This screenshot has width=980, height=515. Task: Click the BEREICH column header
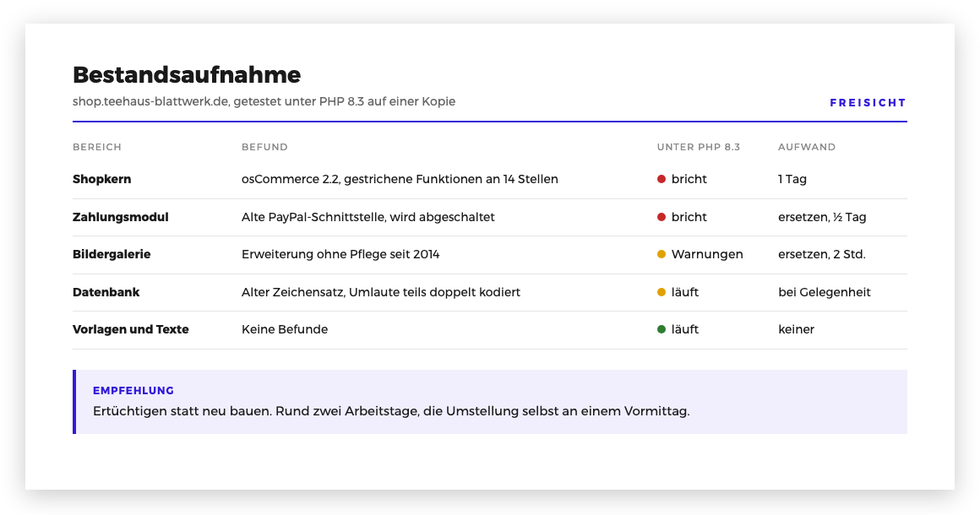(97, 147)
